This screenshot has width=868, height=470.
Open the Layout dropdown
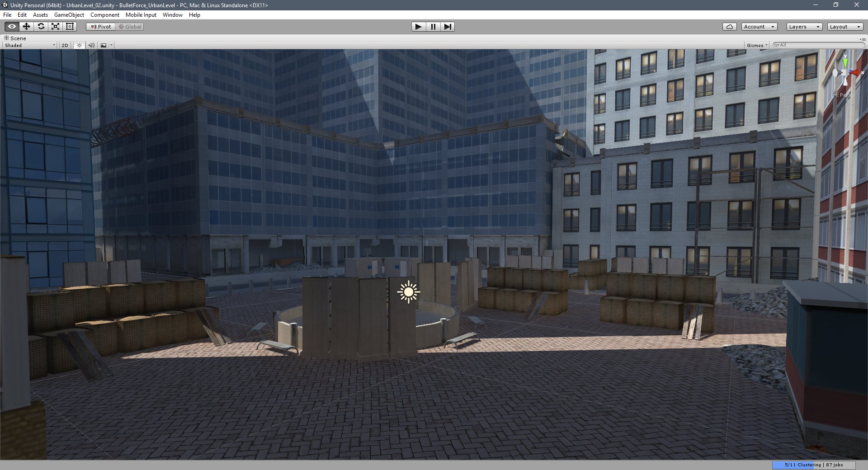coord(845,27)
